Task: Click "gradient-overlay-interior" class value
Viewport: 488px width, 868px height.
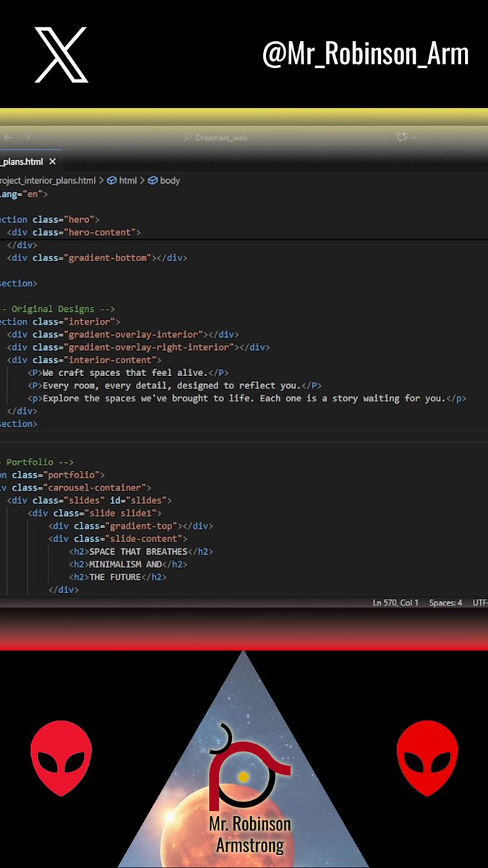Action: coord(133,334)
